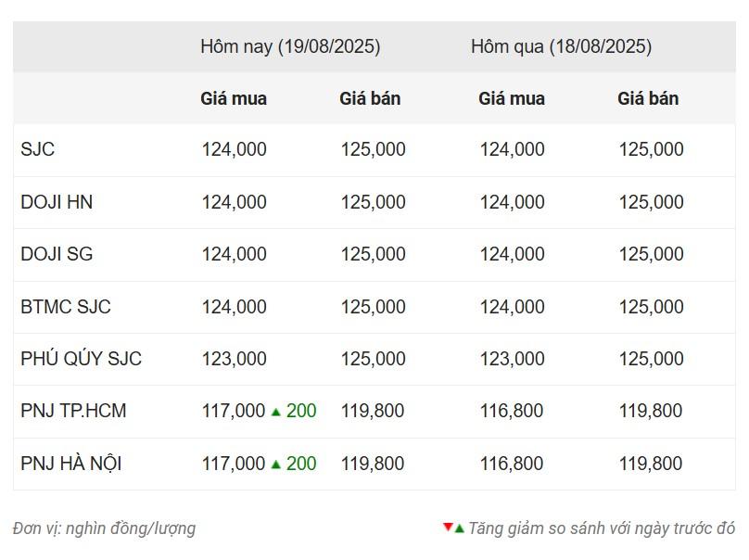Select the PNJ TP.HCM row label

[x=73, y=411]
